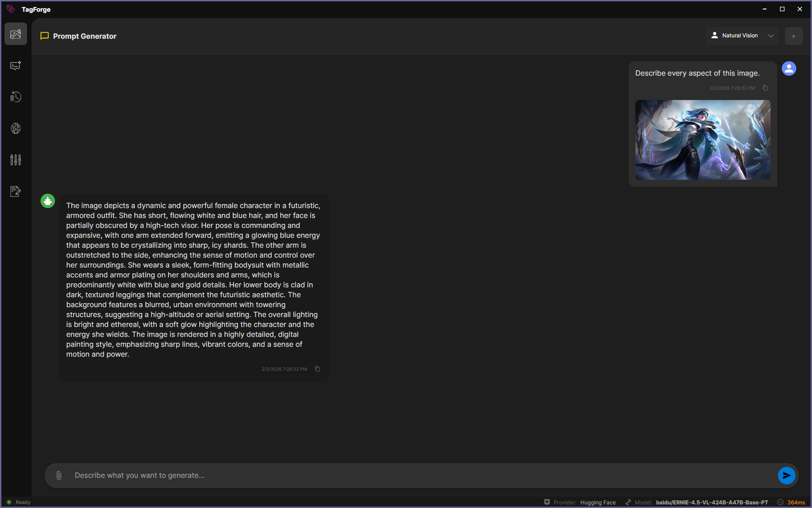Click the 364ms latency indicator
The width and height of the screenshot is (812, 508).
click(x=796, y=503)
